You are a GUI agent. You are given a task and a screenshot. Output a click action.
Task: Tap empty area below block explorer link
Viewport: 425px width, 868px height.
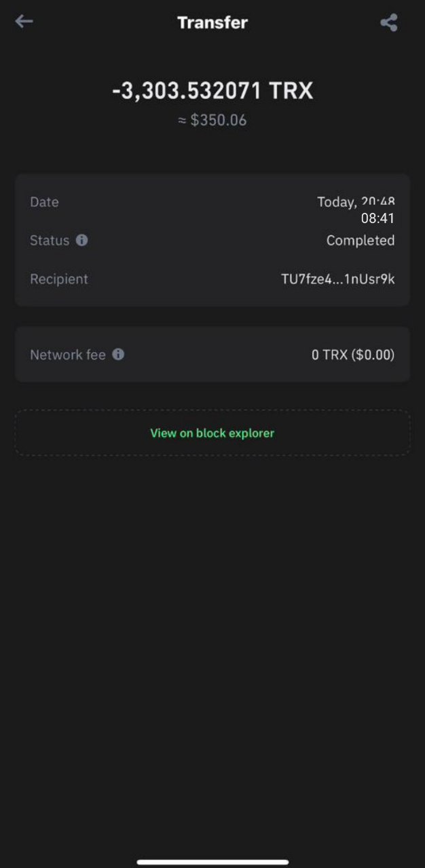(212, 610)
